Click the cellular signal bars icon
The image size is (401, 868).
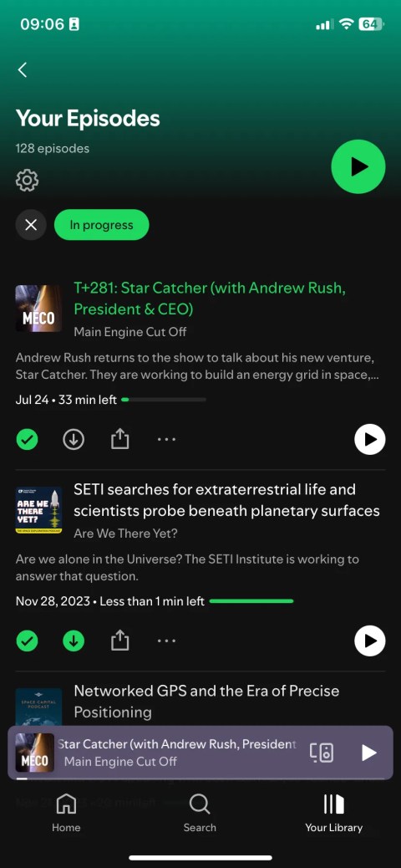pos(325,24)
